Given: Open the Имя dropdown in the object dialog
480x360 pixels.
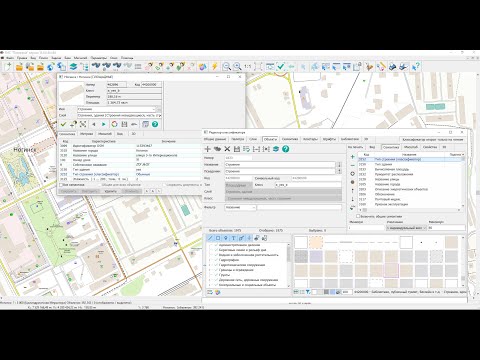Looking at the screenshot, I should [x=116, y=109].
